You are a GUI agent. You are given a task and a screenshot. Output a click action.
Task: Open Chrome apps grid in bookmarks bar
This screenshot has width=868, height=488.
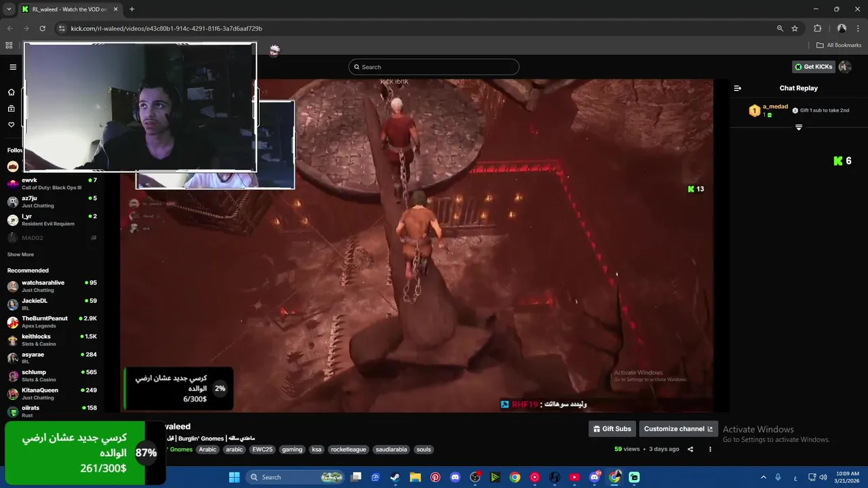click(x=9, y=45)
